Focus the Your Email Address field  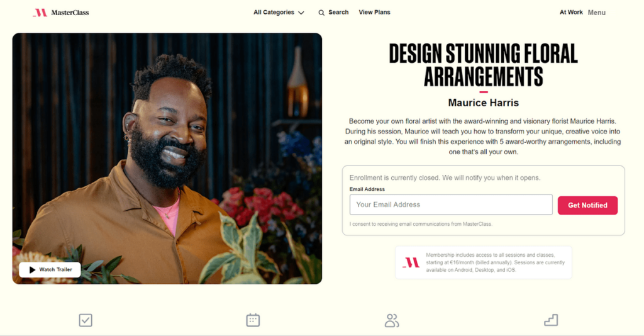point(451,204)
